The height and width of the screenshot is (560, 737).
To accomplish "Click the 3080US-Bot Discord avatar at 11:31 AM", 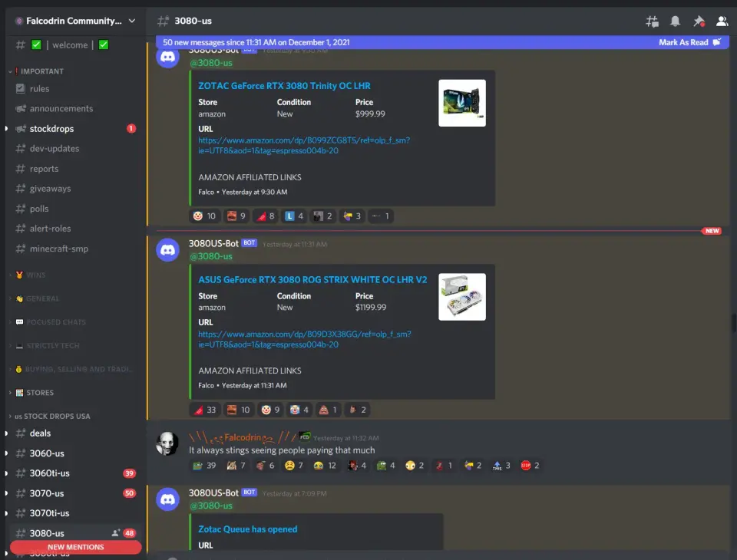I will (x=167, y=250).
